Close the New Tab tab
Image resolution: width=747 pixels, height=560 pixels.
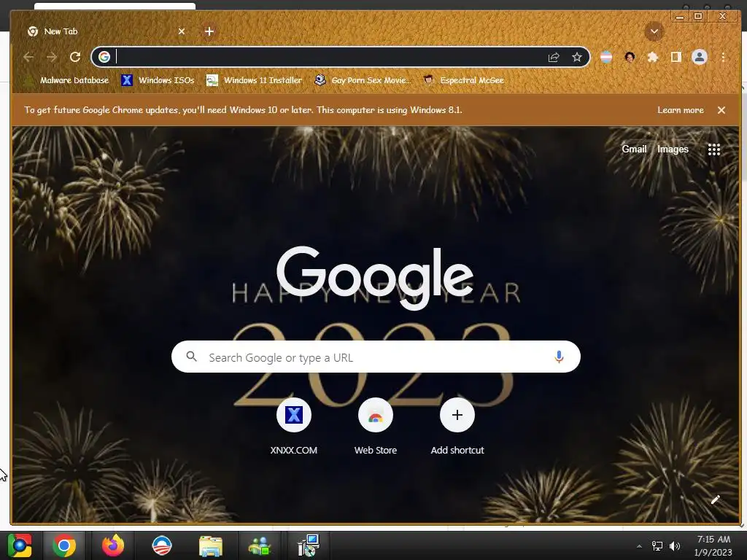click(182, 31)
